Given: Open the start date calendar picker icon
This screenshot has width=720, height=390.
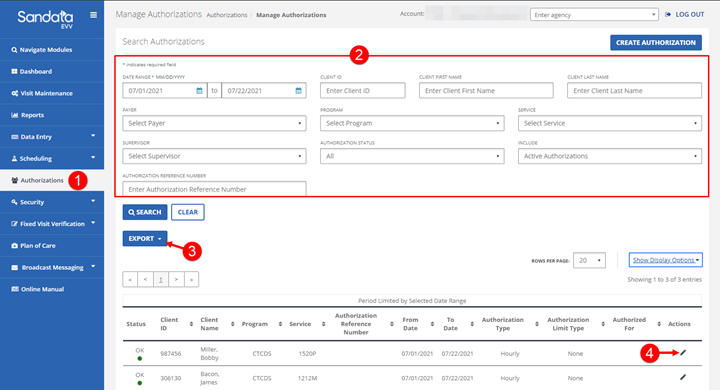Looking at the screenshot, I should [199, 90].
